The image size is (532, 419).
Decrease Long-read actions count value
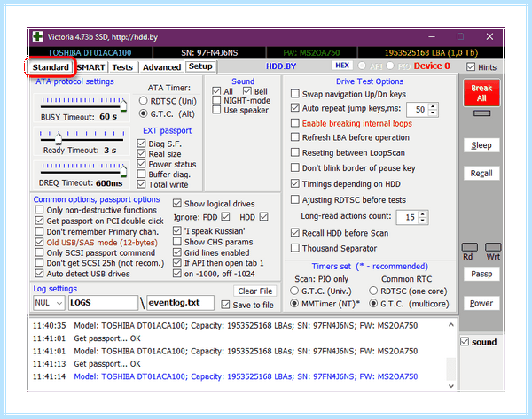coord(423,221)
